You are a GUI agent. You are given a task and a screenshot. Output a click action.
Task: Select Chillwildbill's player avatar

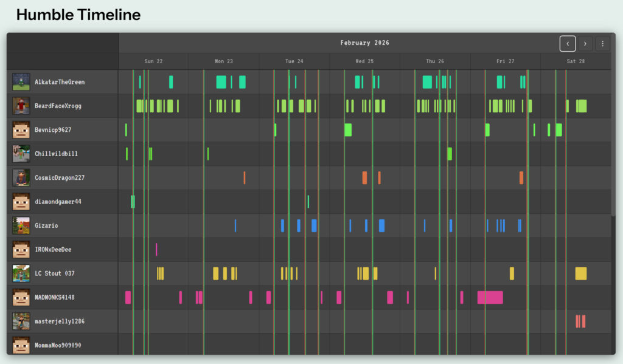click(21, 154)
